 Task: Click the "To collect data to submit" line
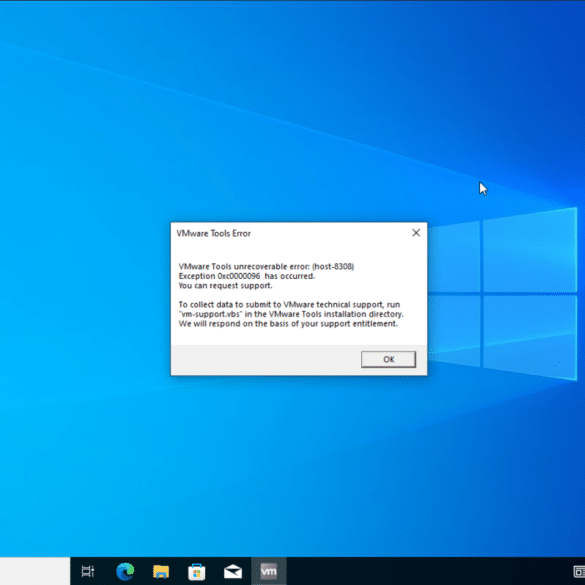pyautogui.click(x=289, y=304)
